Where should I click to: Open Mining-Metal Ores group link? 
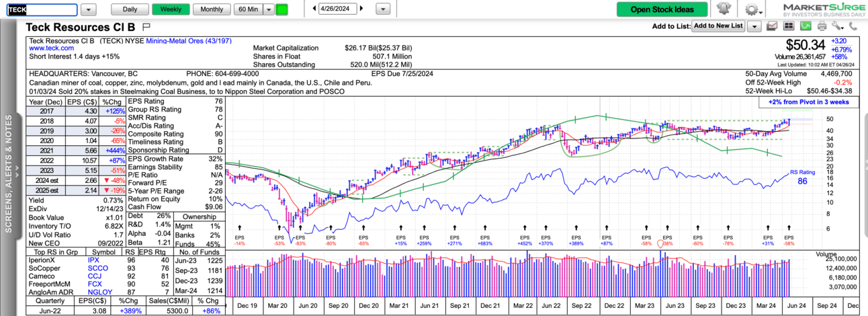pyautogui.click(x=190, y=40)
